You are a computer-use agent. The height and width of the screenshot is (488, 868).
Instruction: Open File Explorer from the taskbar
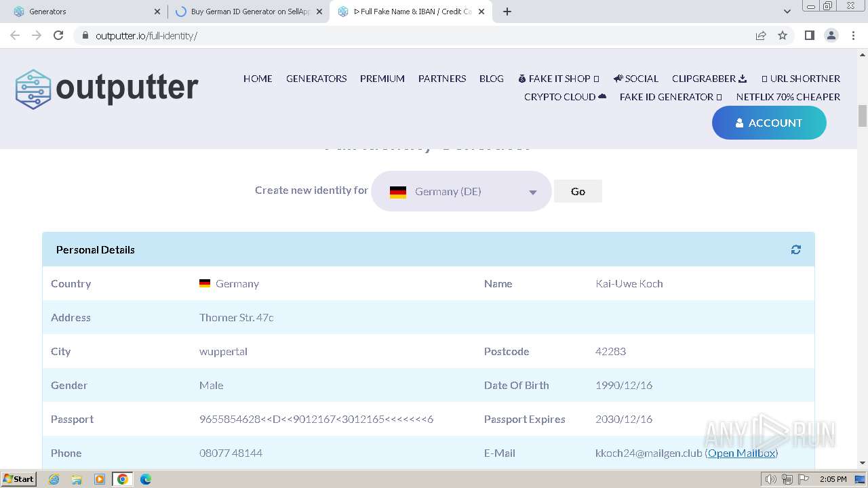tap(77, 479)
